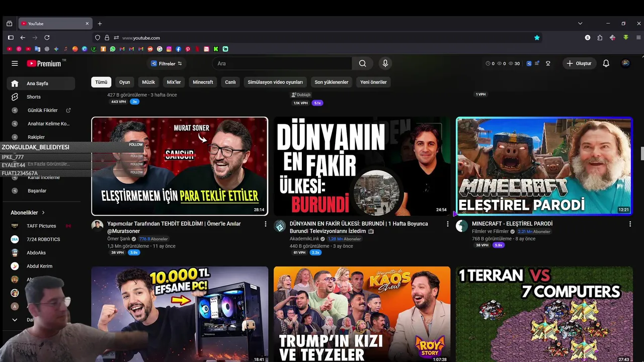Viewport: 644px width, 362px height.
Task: Go to Ana Sayfa in sidebar
Action: click(x=41, y=83)
